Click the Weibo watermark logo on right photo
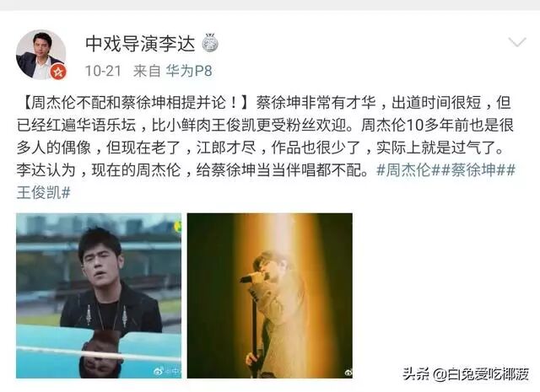Viewport: 540px width, 392px height. coord(348,373)
